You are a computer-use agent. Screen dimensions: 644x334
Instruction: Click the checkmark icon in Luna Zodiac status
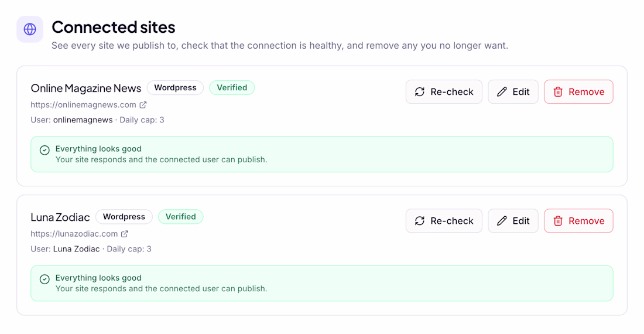44,279
